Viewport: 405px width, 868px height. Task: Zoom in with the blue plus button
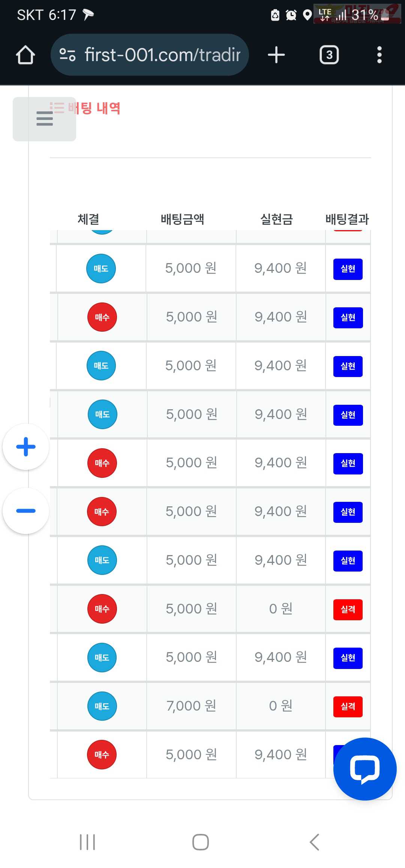pyautogui.click(x=26, y=447)
